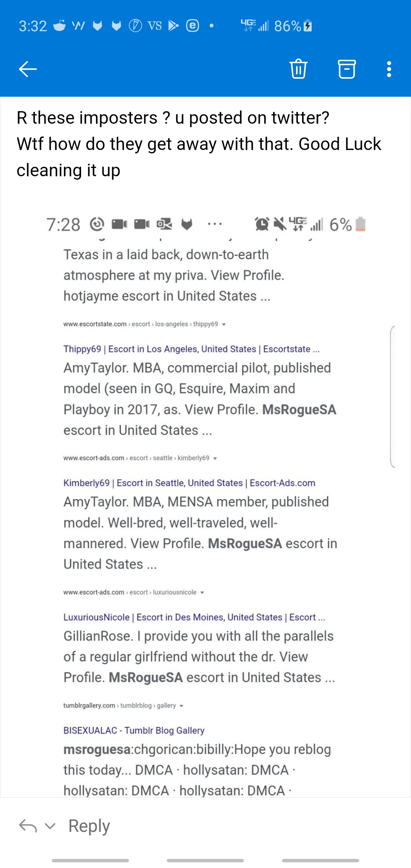
Task: Open the three-dot overflow menu
Action: point(389,69)
